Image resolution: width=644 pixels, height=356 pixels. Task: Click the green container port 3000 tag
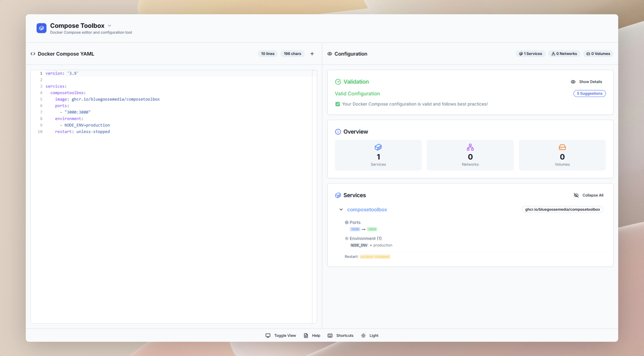pyautogui.click(x=372, y=229)
